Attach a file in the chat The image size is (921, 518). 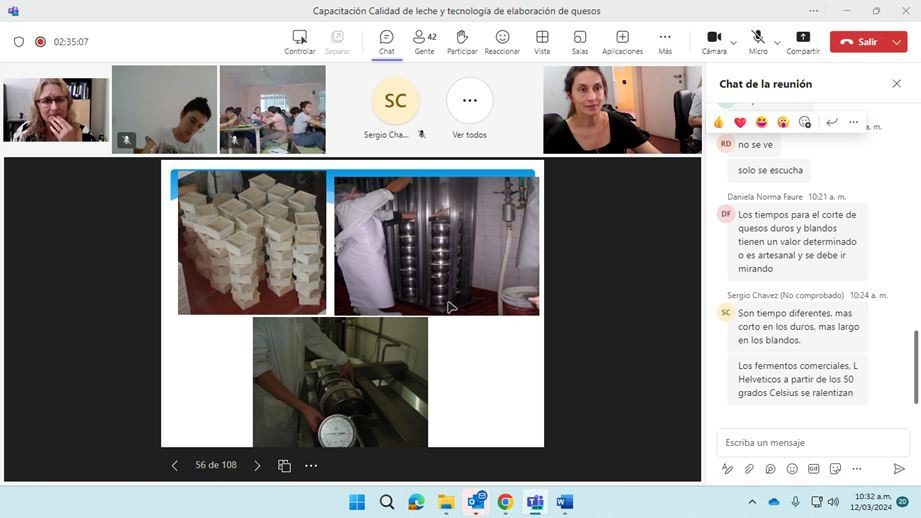tap(749, 469)
